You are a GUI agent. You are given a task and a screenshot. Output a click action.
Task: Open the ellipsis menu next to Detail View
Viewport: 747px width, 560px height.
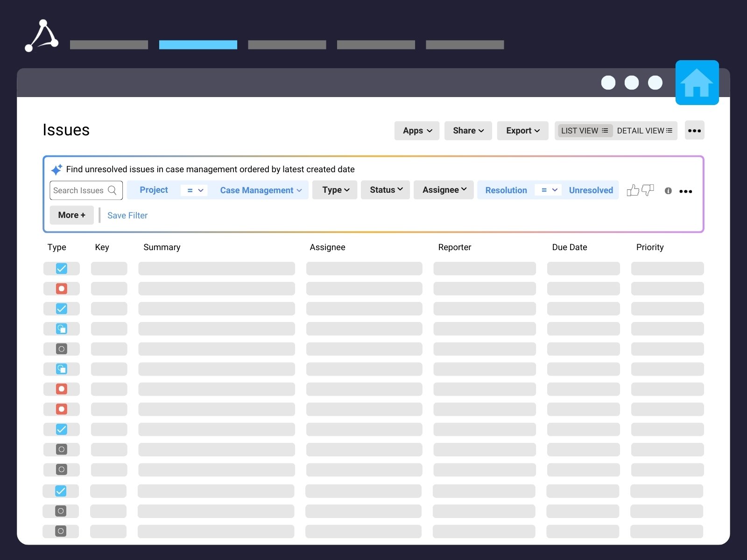[695, 131]
